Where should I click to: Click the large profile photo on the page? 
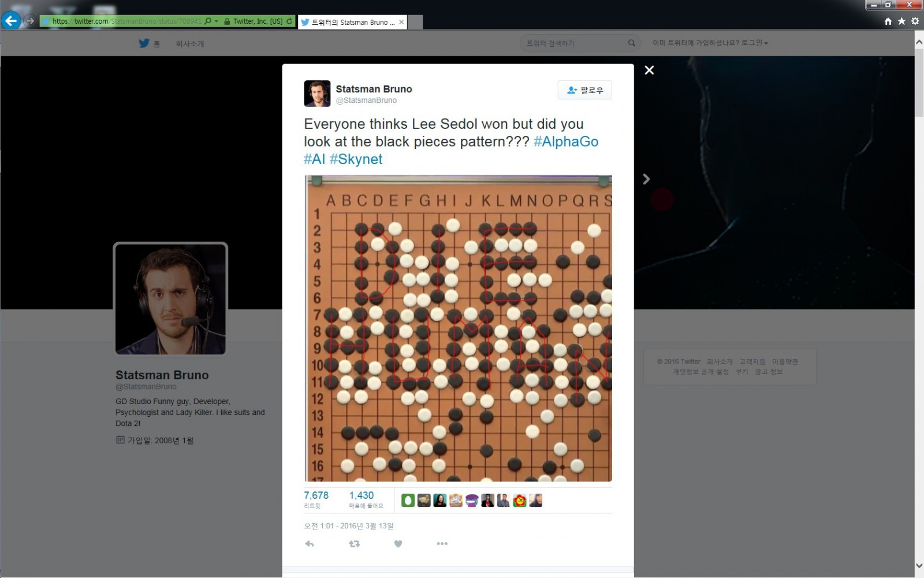point(170,299)
